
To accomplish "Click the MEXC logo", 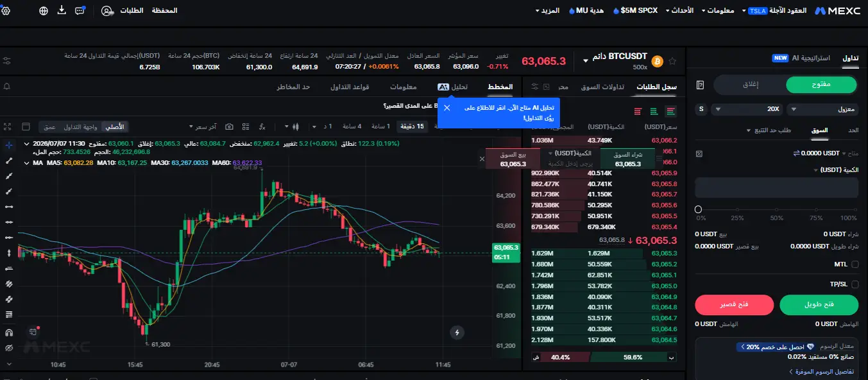I will (837, 11).
